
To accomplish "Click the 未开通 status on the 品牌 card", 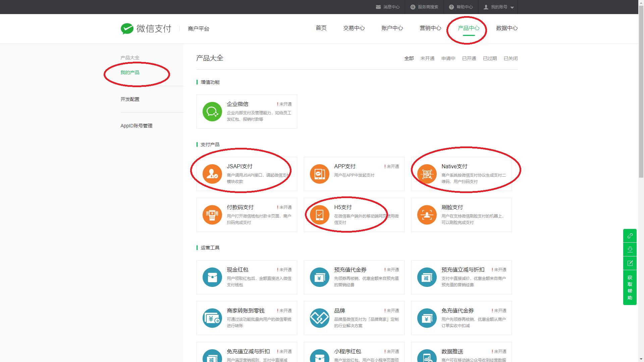I will 392,311.
